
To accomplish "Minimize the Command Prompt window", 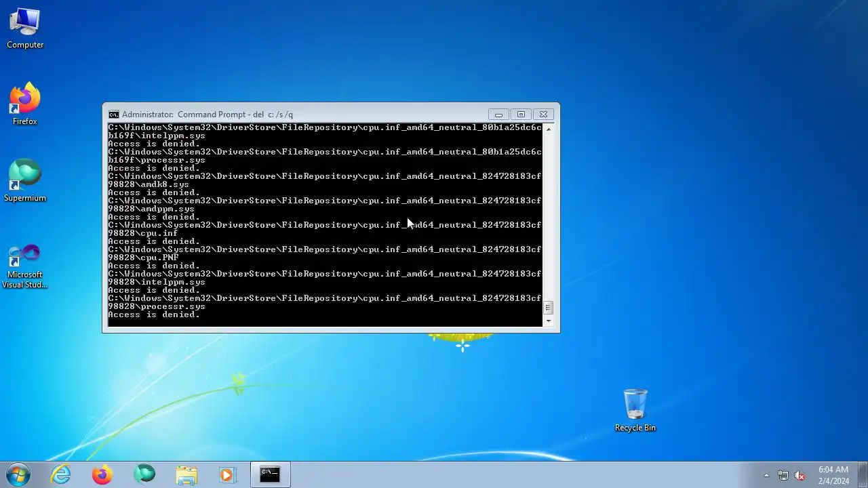I will coord(498,115).
